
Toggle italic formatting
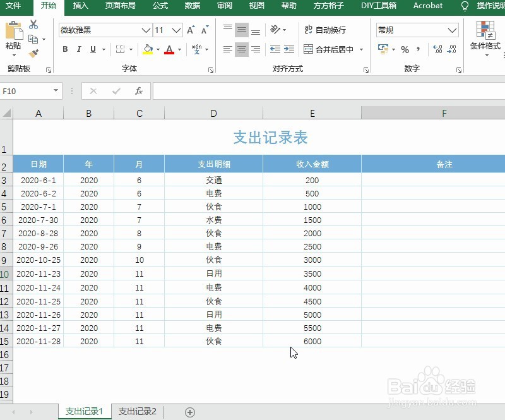tap(79, 48)
